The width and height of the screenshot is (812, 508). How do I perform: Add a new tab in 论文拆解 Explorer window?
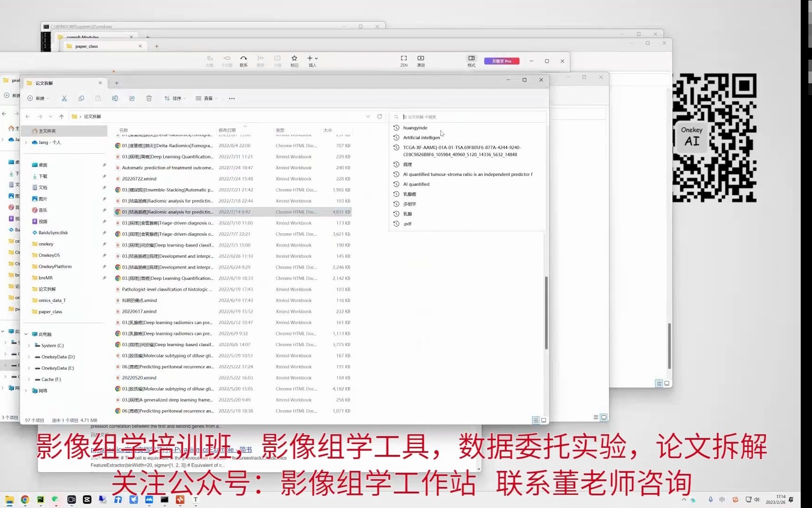[x=117, y=83]
